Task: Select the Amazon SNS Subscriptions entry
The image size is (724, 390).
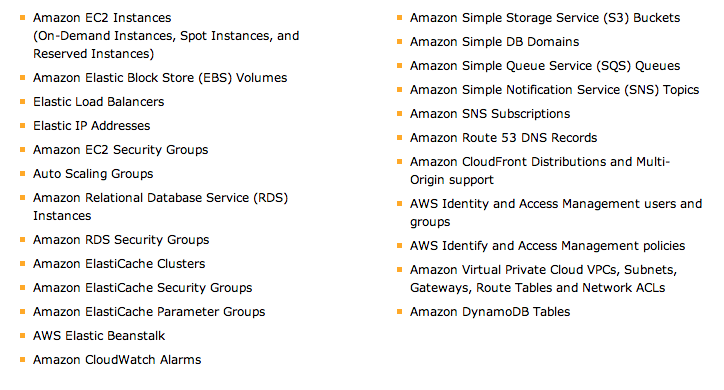Action: (x=490, y=114)
